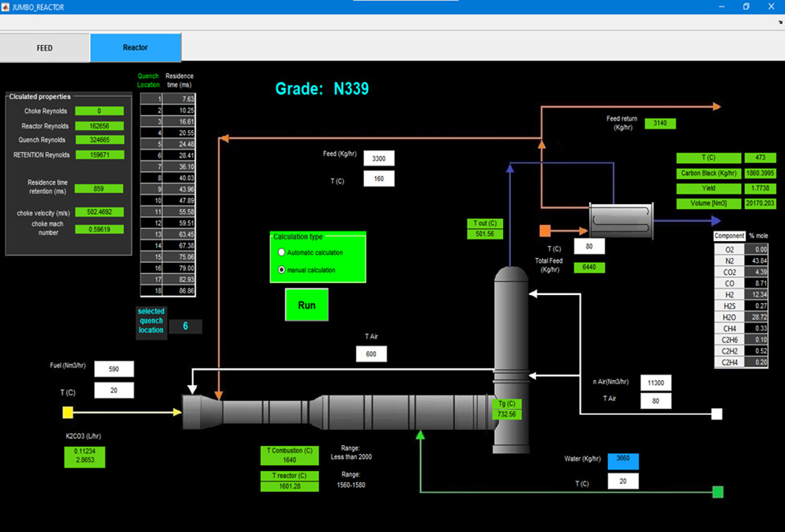Click the green water inlet square
The image size is (785, 532).
click(x=718, y=492)
